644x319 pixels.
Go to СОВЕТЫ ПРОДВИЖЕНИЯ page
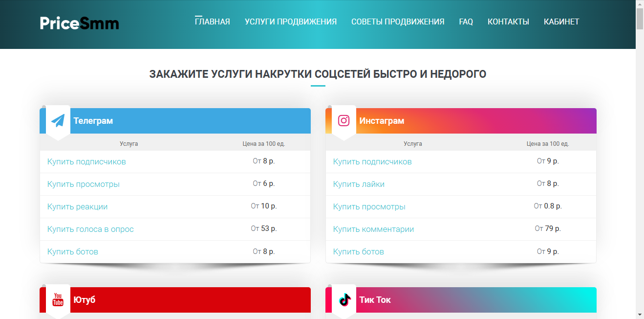point(398,22)
